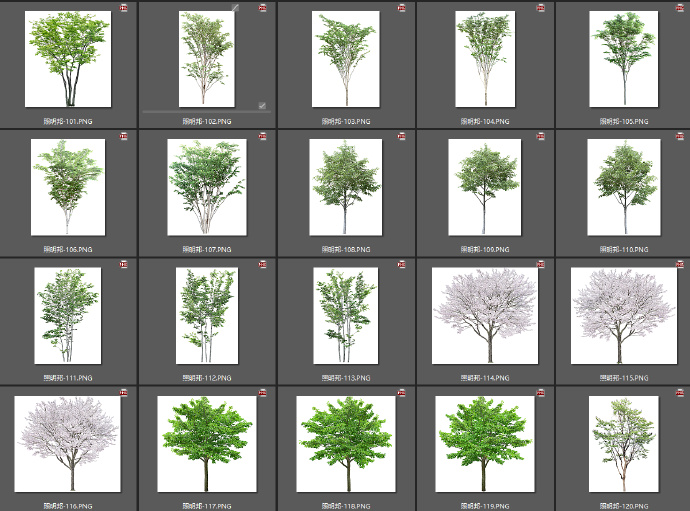Click the file name ending in 108.PNG
690x511 pixels.
(346, 249)
